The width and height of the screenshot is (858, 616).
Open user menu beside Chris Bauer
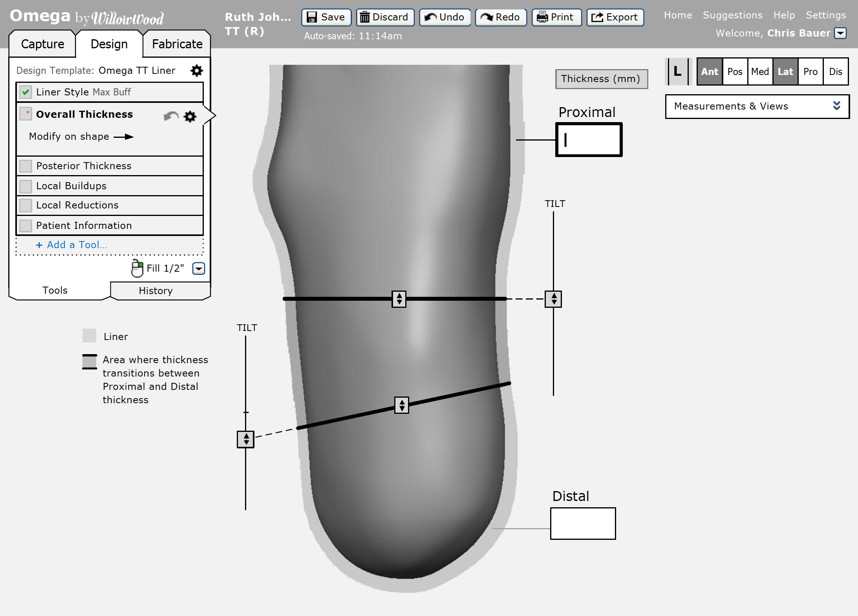pyautogui.click(x=840, y=33)
